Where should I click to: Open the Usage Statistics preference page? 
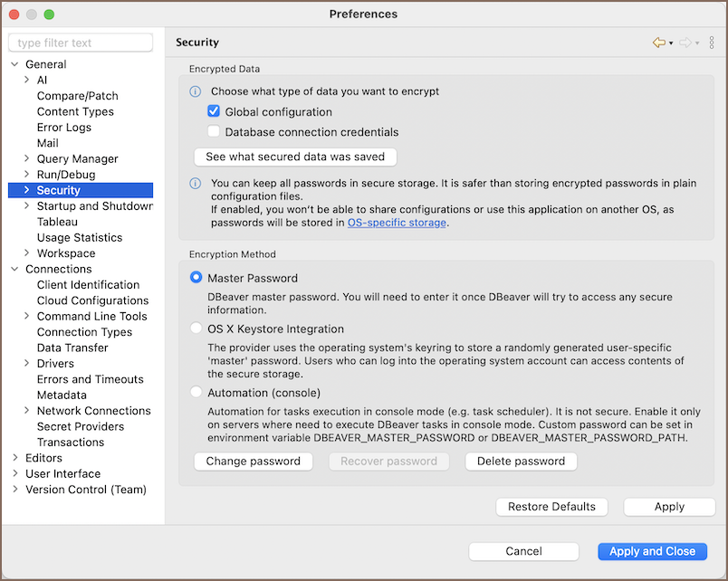pyautogui.click(x=79, y=237)
